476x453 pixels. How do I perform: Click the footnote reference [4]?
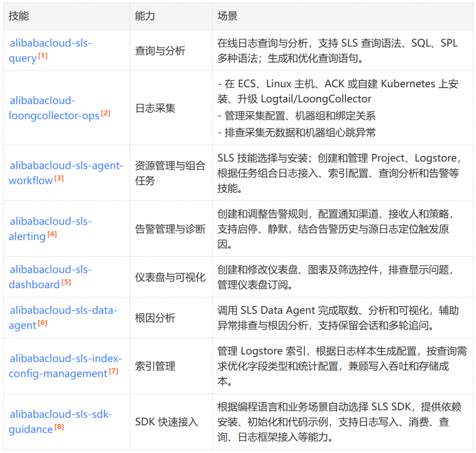pos(52,234)
